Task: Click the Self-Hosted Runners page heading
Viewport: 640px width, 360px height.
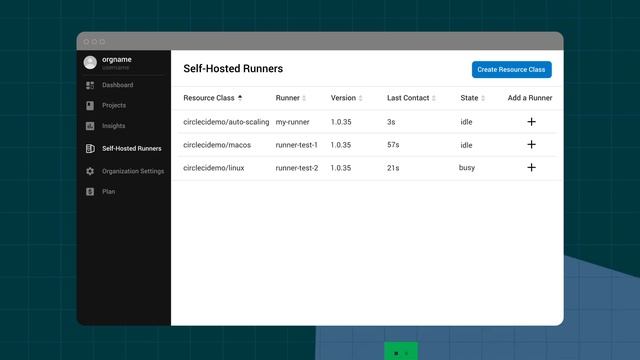Action: click(233, 69)
